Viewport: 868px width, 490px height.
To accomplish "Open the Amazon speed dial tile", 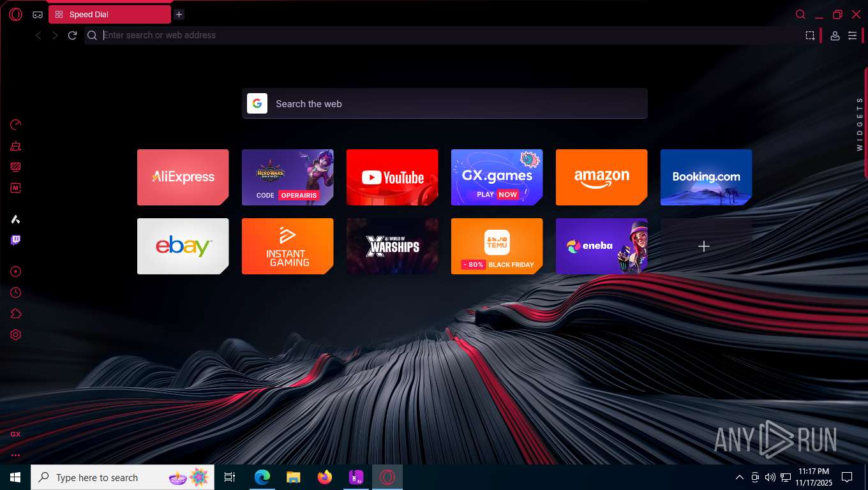I will pyautogui.click(x=601, y=177).
